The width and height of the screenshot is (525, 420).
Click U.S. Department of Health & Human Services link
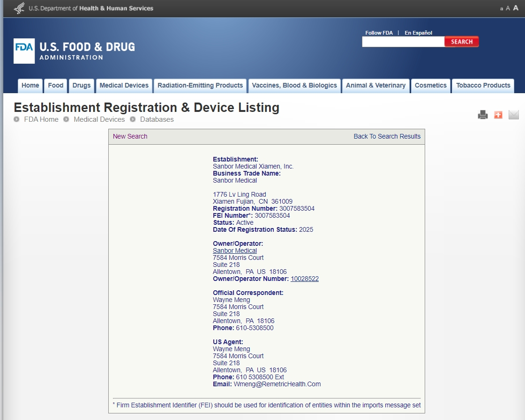91,8
